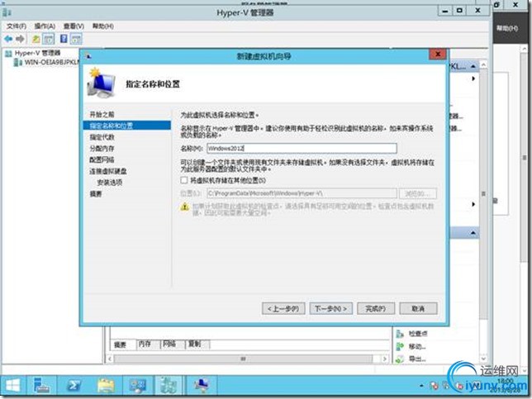Image resolution: width=532 pixels, height=399 pixels.
Task: Open the 查看(V) menu
Action: [74, 26]
